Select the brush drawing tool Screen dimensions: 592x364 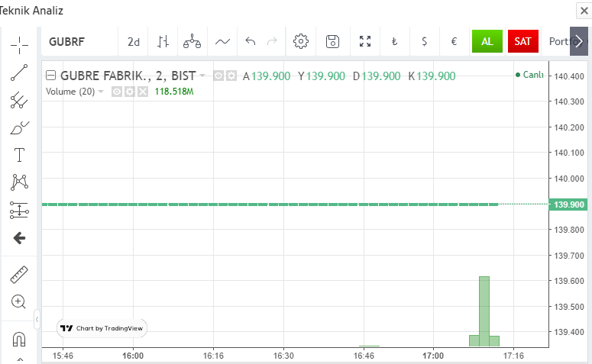(19, 128)
